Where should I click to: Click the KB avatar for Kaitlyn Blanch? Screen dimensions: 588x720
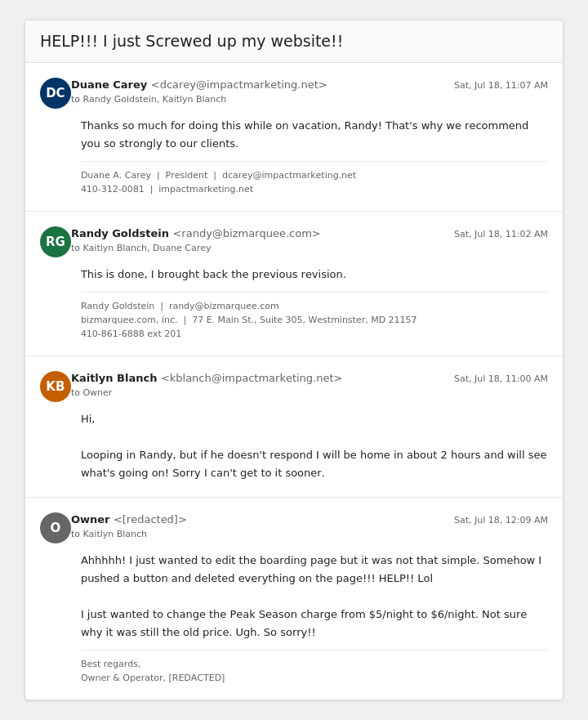click(x=55, y=387)
